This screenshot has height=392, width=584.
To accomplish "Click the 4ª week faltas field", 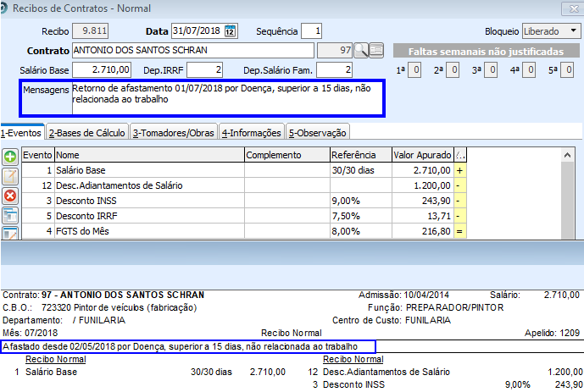I will pos(529,70).
